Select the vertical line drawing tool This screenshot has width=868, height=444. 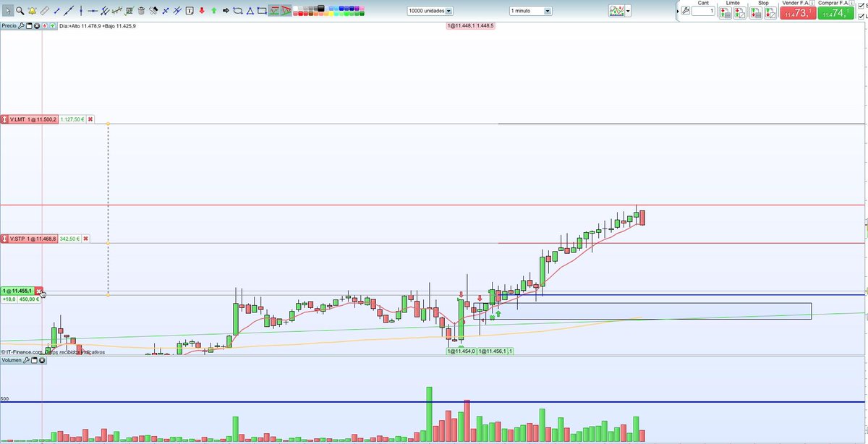click(80, 11)
